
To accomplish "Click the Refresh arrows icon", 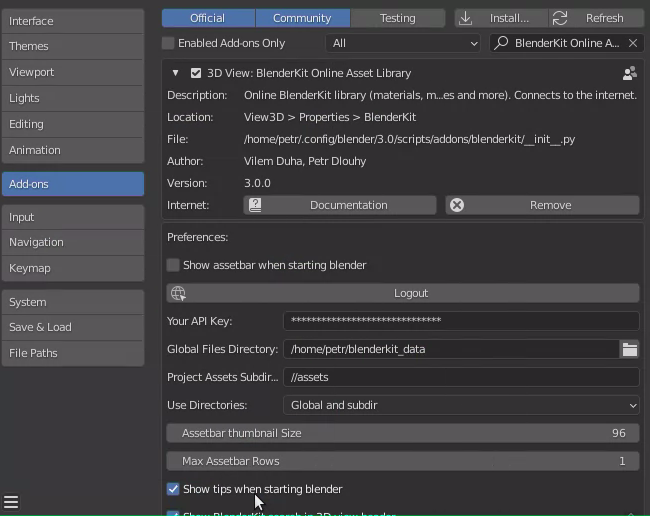I will (x=560, y=18).
